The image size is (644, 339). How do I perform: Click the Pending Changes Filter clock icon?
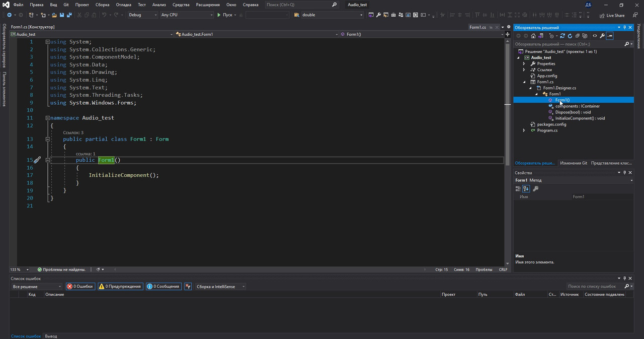pos(551,36)
